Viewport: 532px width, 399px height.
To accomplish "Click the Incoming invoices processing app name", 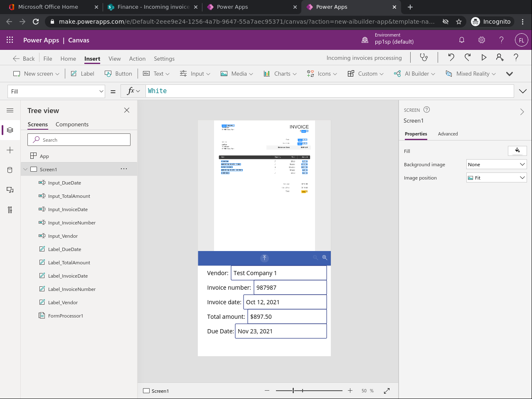I will click(364, 58).
